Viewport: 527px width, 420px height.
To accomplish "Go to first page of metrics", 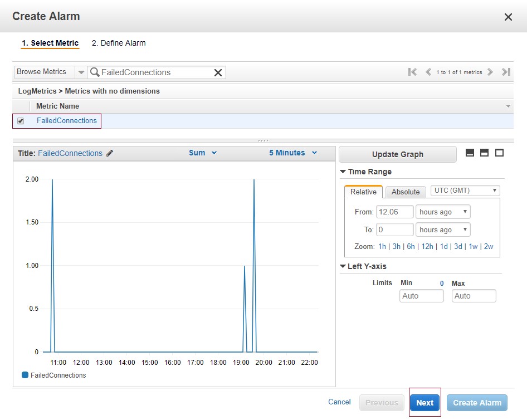I will click(x=412, y=72).
